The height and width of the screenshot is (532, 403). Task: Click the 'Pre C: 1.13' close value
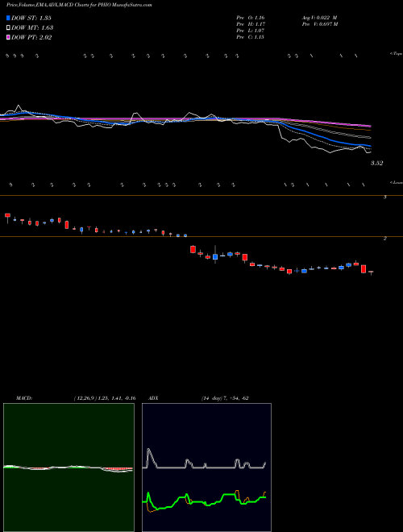pyautogui.click(x=251, y=37)
